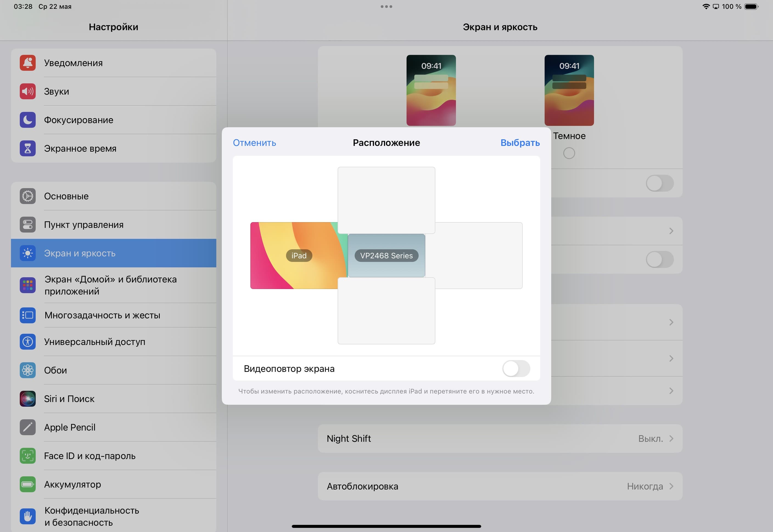Select the Темное appearance radio button

569,153
